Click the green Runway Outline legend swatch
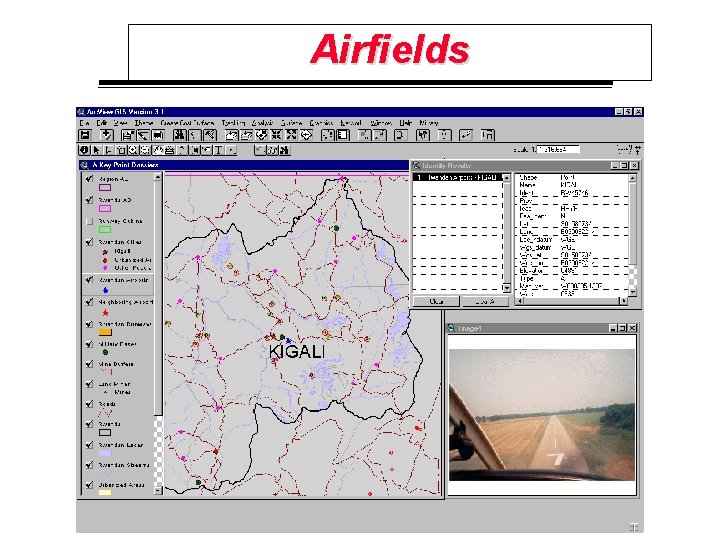 (105, 230)
